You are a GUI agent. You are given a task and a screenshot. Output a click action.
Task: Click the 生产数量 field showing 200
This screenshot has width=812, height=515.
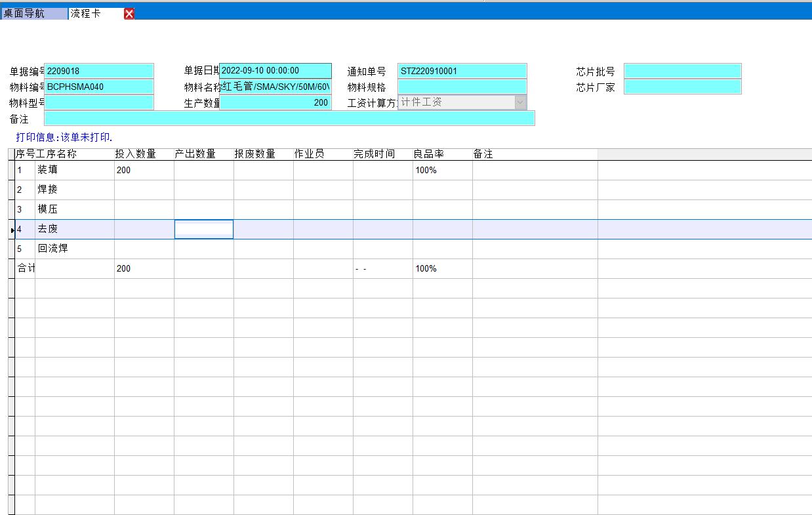pos(275,102)
